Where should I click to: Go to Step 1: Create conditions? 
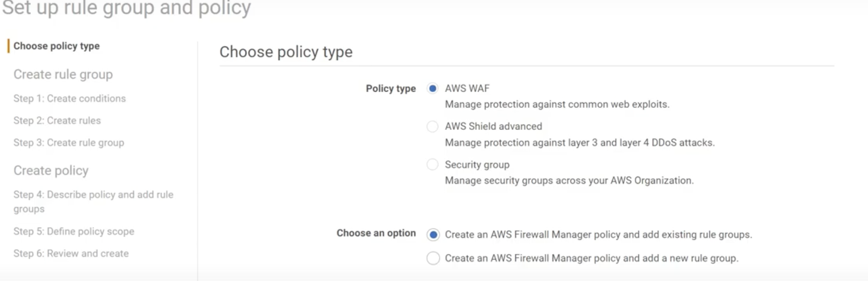(x=69, y=98)
